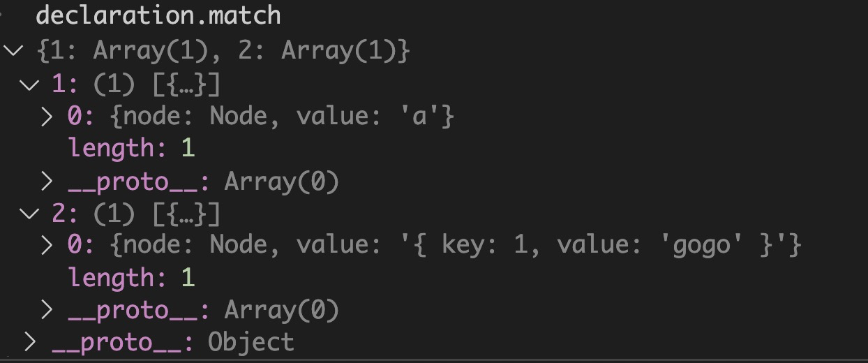
Task: Click the second length: 1 property
Action: point(132,278)
